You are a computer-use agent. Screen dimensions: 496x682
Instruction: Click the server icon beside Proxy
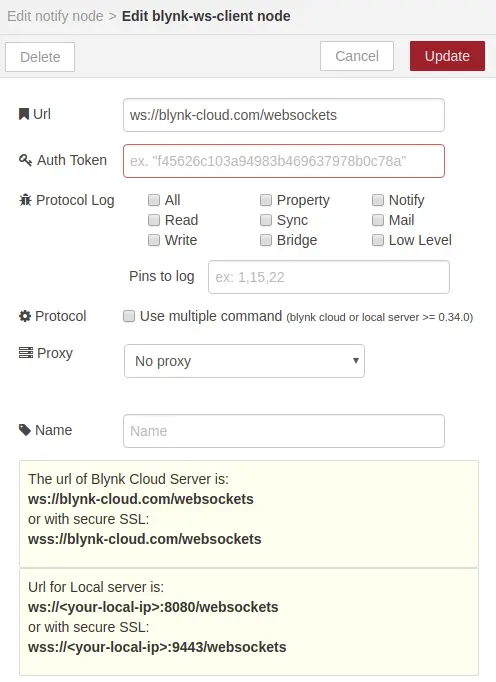(26, 353)
